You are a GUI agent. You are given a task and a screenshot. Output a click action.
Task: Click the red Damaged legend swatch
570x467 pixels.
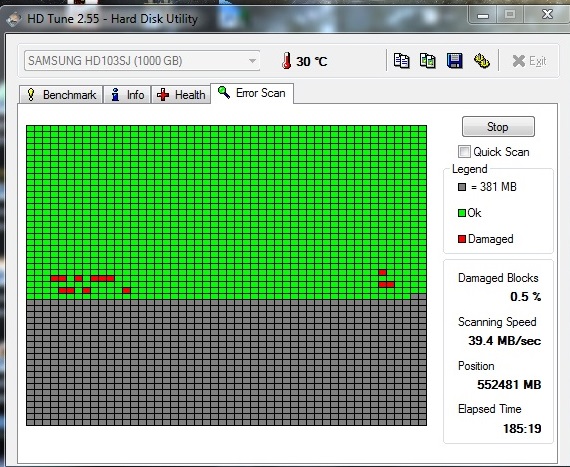(462, 239)
